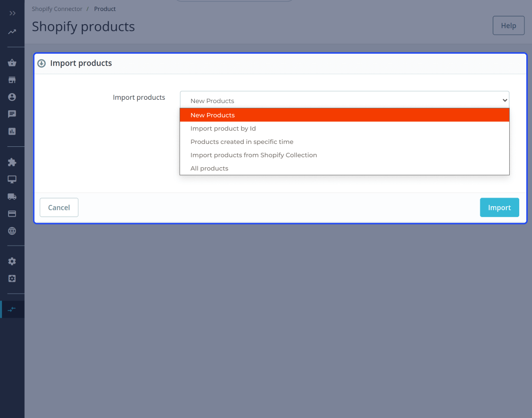Click the Cancel button

[x=59, y=207]
